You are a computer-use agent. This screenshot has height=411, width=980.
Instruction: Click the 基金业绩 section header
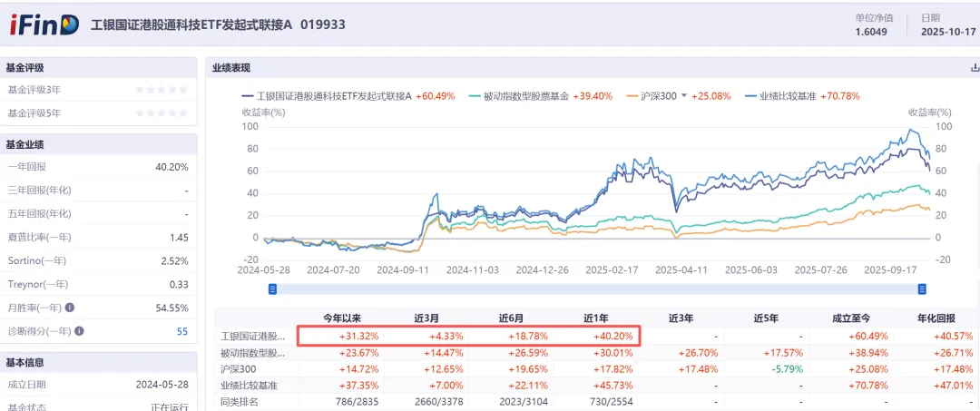25,144
